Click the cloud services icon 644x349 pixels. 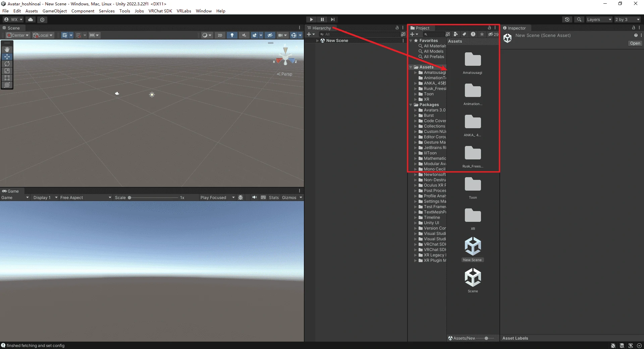tap(31, 19)
